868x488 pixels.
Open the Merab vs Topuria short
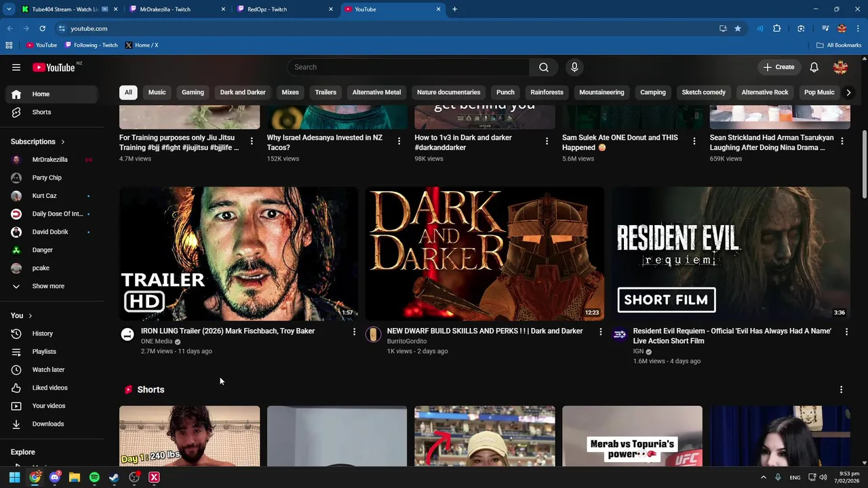coord(632,436)
